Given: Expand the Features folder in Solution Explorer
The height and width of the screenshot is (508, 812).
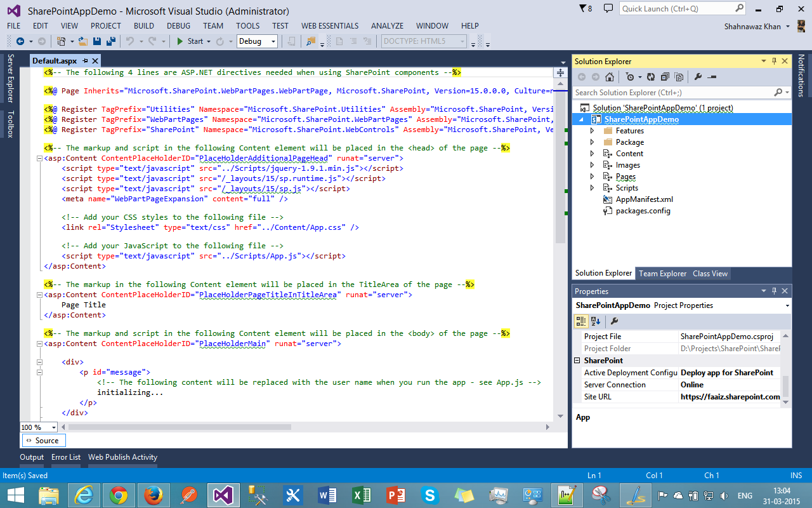Looking at the screenshot, I should (x=593, y=131).
